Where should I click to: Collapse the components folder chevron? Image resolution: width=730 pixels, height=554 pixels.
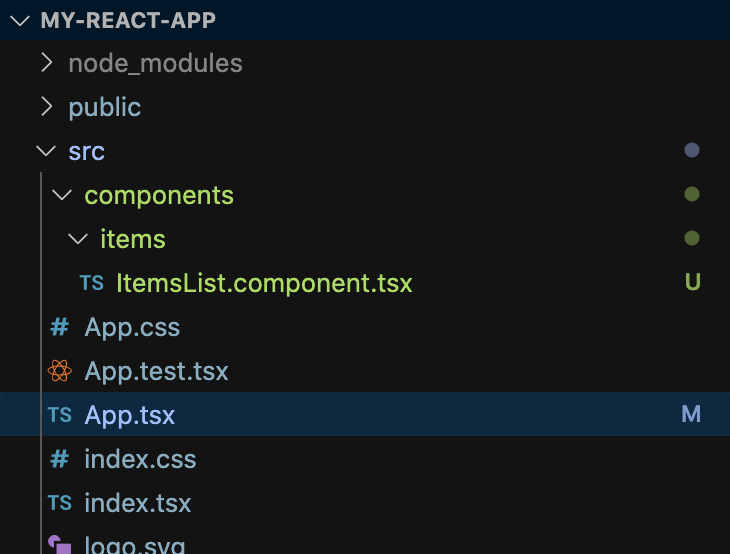62,195
